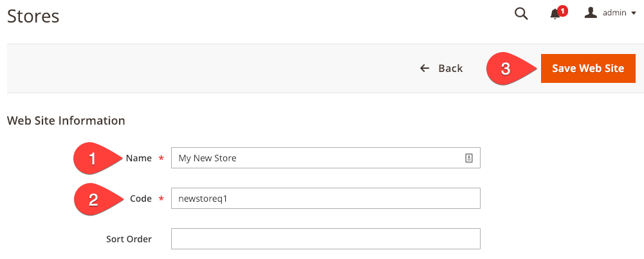
Task: Click the left arrow beside Back
Action: coord(425,68)
